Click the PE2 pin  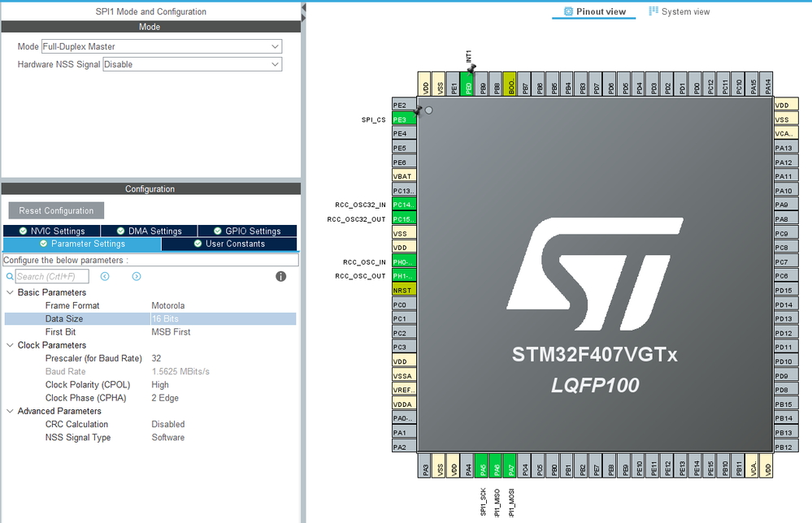click(x=404, y=105)
